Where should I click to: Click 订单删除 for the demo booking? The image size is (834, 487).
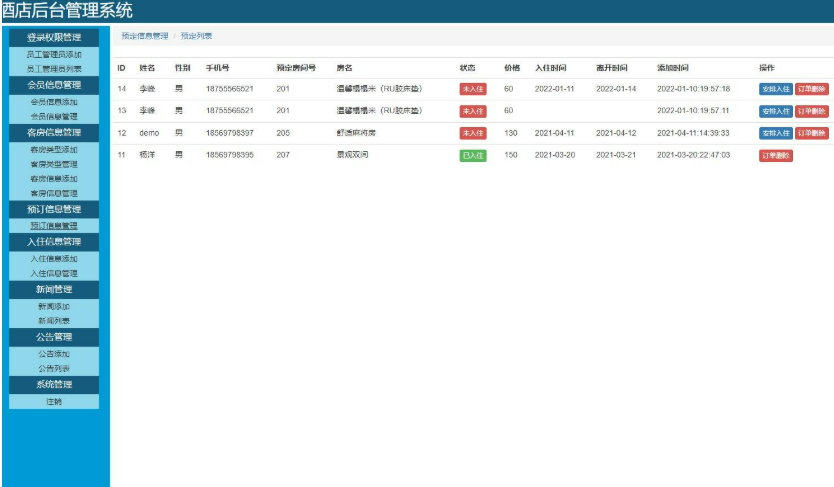point(811,133)
